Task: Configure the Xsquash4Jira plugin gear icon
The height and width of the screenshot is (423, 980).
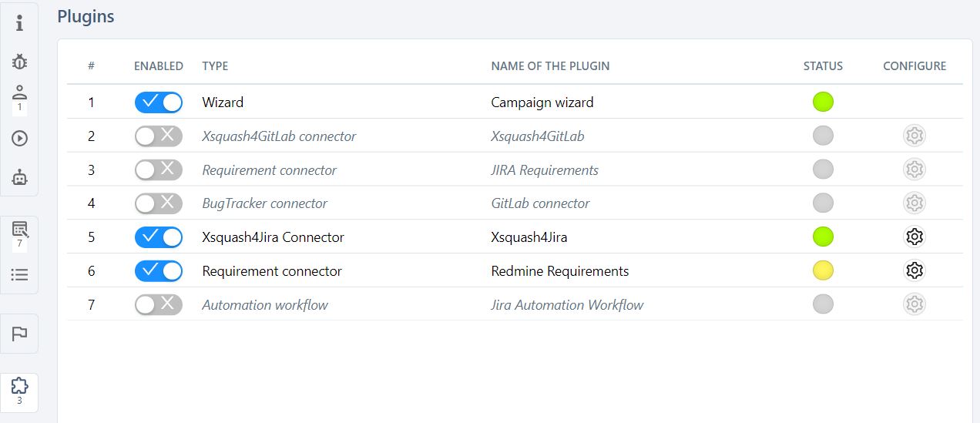Action: pos(914,237)
